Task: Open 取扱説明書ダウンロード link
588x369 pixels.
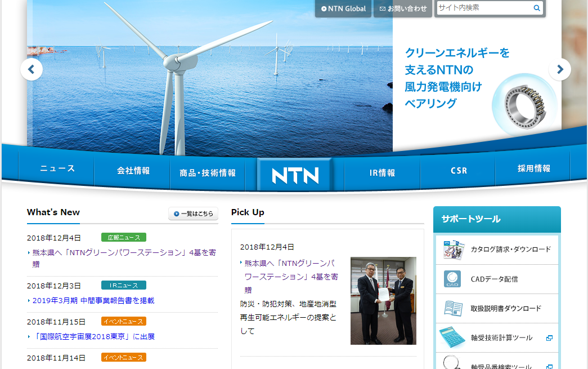Action: (x=506, y=309)
